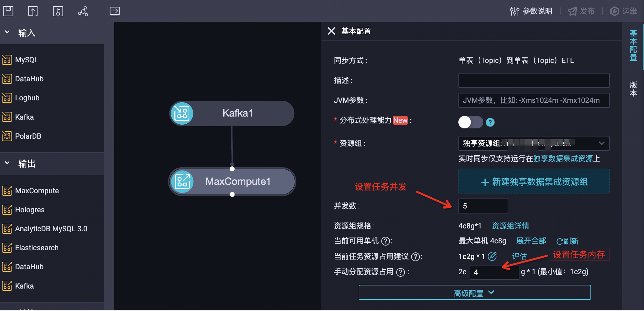Click the 并发数 input field

483,206
